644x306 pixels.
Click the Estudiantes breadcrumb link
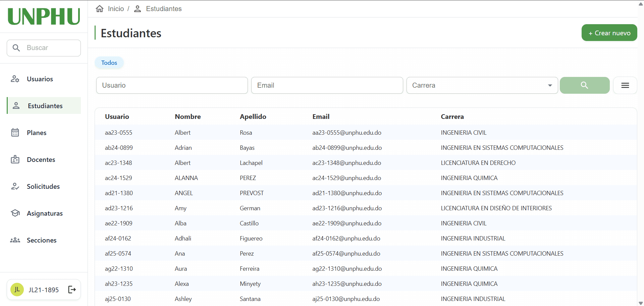[x=164, y=9]
